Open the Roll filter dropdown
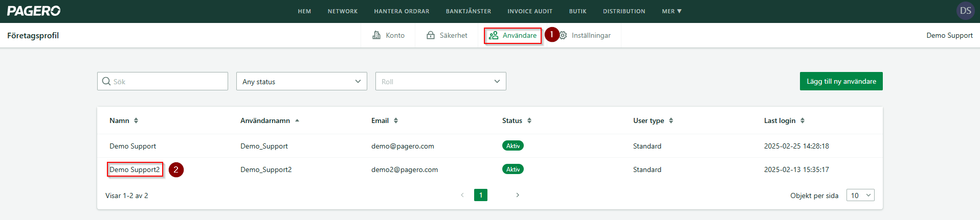The height and width of the screenshot is (220, 980). 441,81
